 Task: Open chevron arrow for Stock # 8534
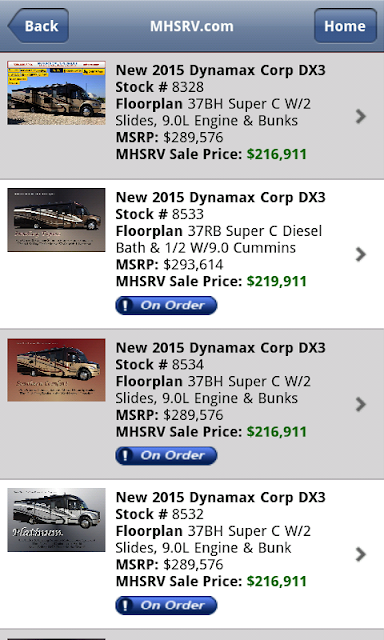[x=360, y=404]
